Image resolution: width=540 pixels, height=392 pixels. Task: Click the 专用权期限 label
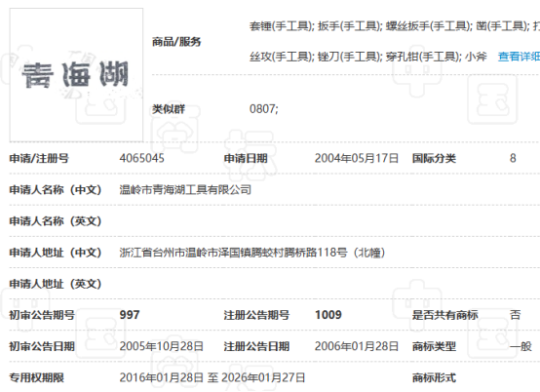[x=36, y=377]
